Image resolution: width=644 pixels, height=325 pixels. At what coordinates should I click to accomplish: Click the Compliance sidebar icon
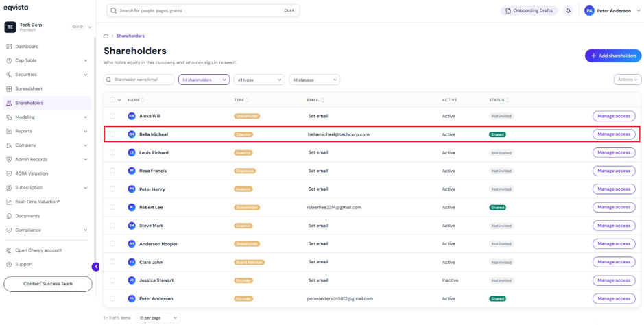click(x=9, y=230)
